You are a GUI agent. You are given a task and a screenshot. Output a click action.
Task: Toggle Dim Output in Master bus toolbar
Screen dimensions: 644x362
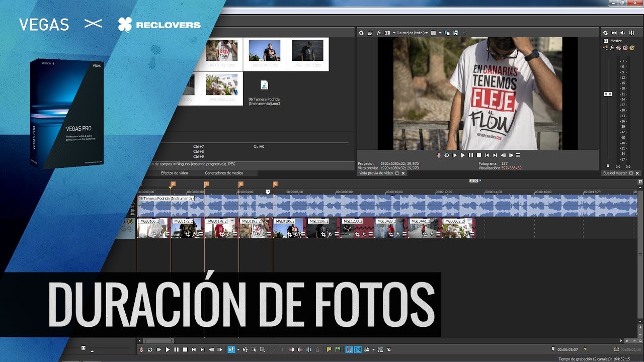623,33
